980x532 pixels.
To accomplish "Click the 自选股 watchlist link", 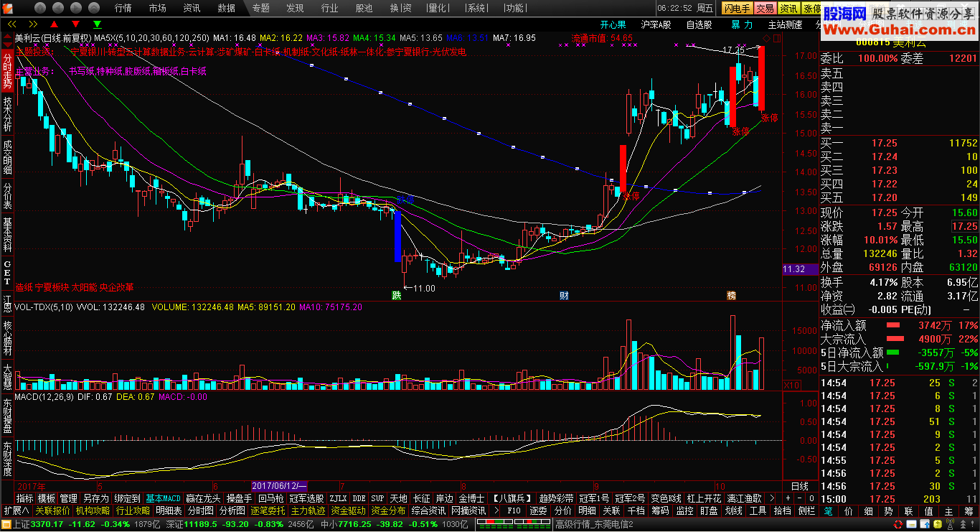I will [699, 24].
